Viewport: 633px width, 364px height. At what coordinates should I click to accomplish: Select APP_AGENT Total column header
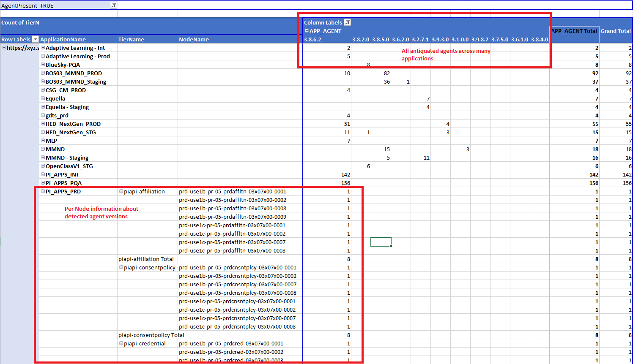pos(574,31)
